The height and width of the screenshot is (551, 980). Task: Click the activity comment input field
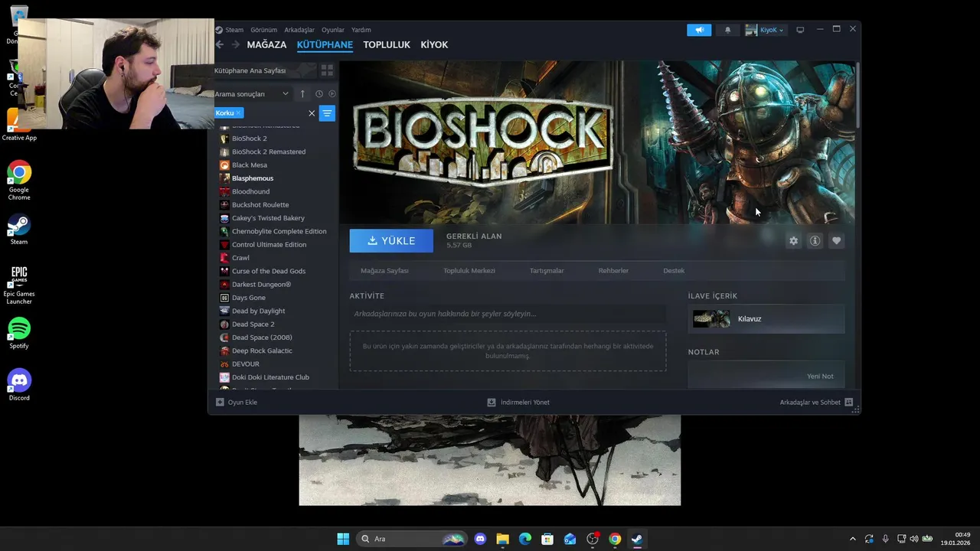coord(508,314)
